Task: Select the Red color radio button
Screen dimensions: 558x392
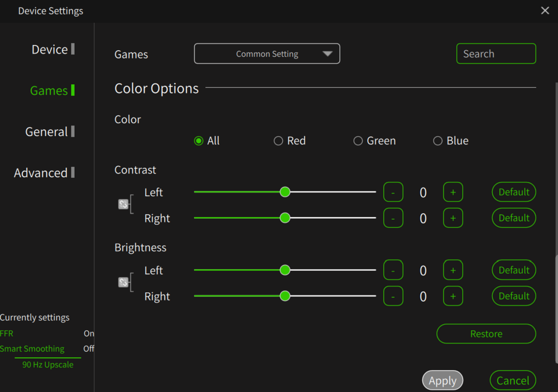Action: pos(278,141)
